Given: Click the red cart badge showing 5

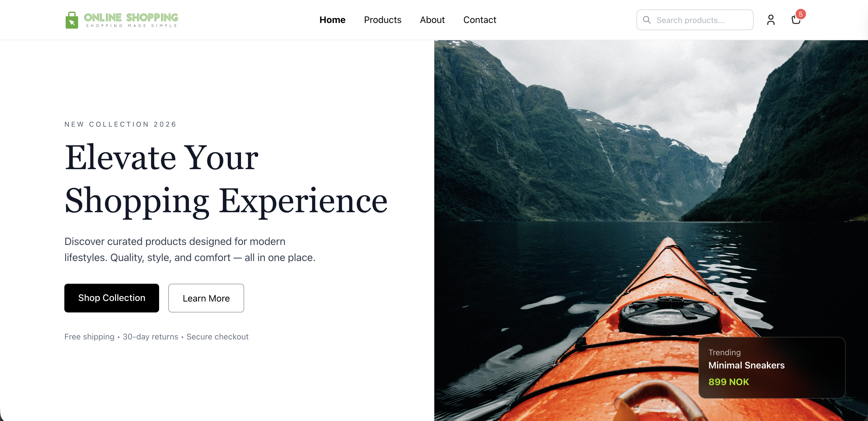Looking at the screenshot, I should [801, 14].
